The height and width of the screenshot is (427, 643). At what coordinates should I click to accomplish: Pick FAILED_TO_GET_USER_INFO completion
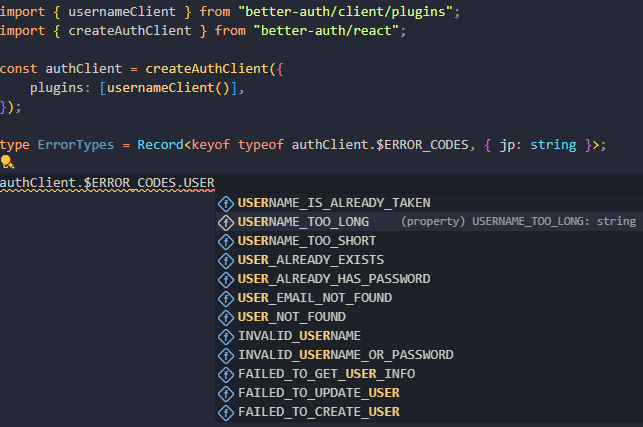point(429,374)
